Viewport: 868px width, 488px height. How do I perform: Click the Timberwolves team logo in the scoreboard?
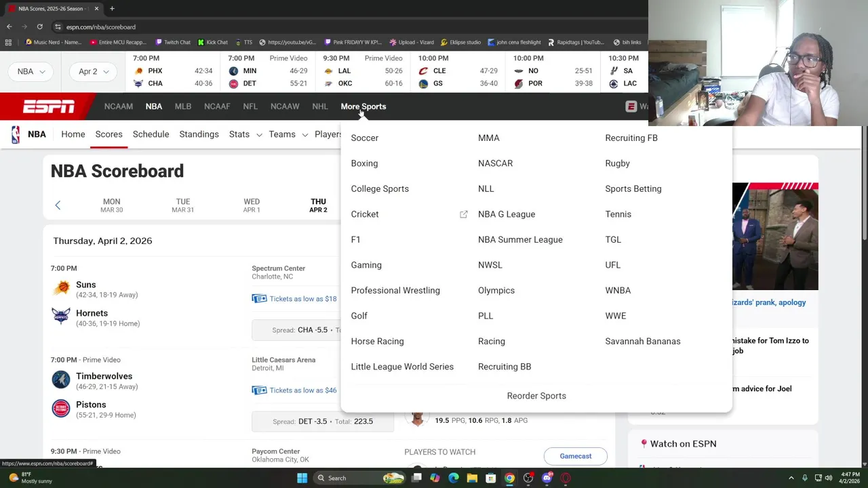click(x=61, y=380)
